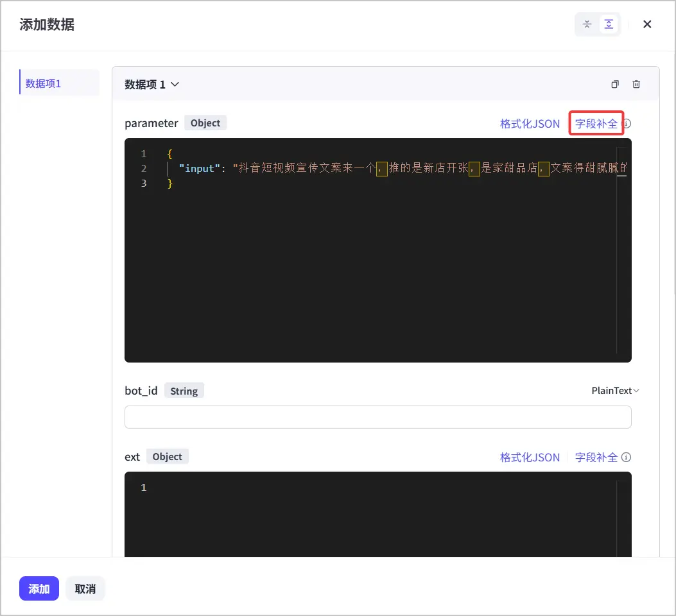The image size is (676, 616).
Task: Click info icon next to ext 字段补全
Action: click(627, 457)
